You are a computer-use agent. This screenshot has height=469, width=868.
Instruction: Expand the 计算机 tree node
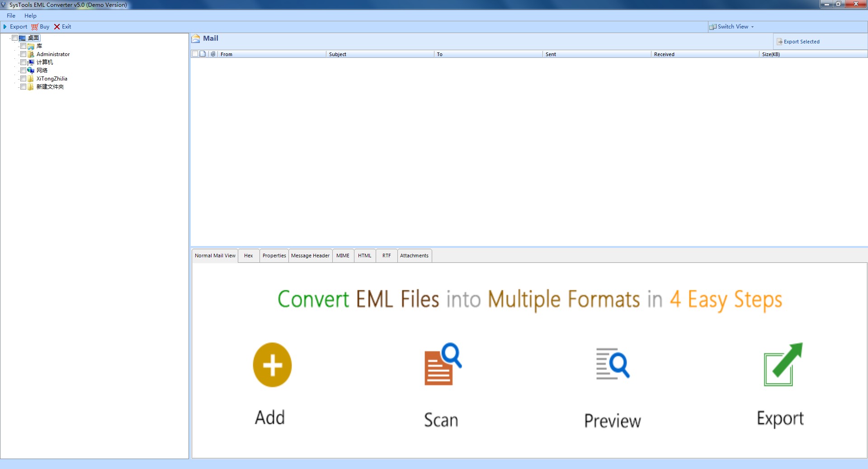pos(18,62)
